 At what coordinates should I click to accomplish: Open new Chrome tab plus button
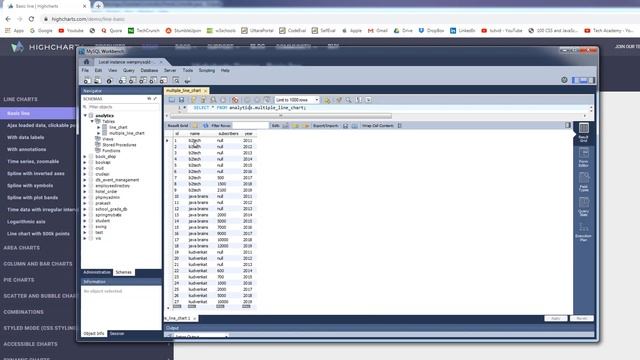point(98,6)
